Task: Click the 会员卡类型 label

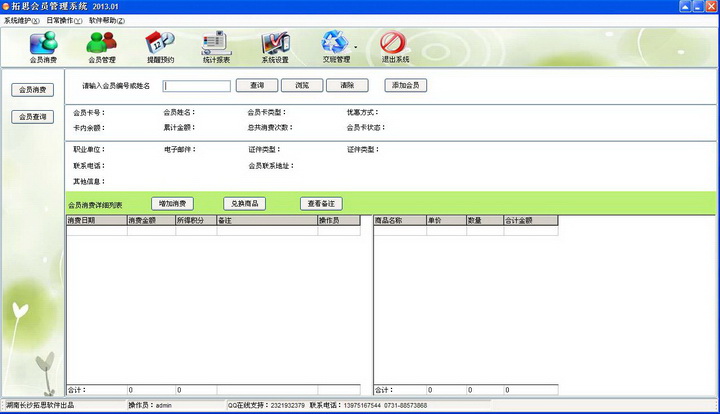Action: [x=267, y=112]
